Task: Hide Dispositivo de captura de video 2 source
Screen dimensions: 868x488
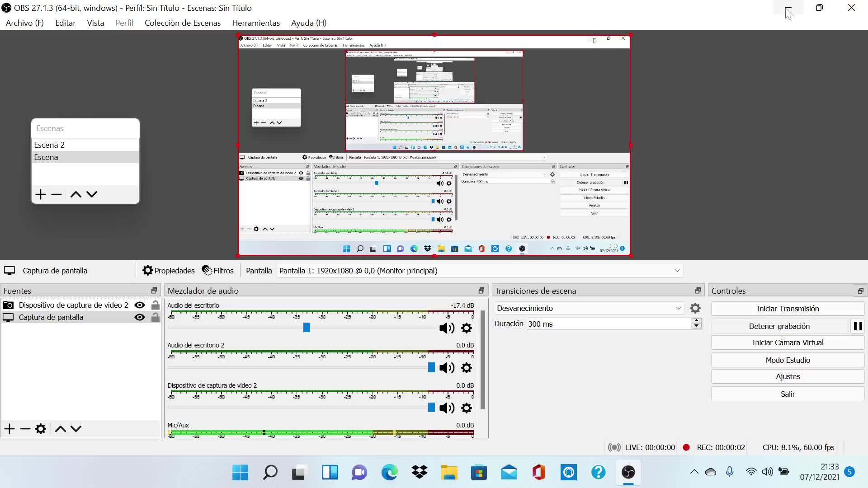Action: pos(140,305)
